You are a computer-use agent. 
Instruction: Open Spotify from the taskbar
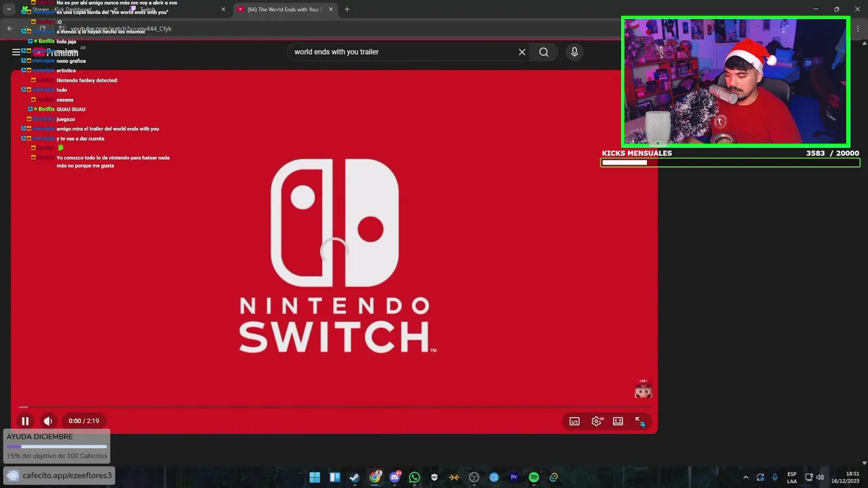(534, 477)
